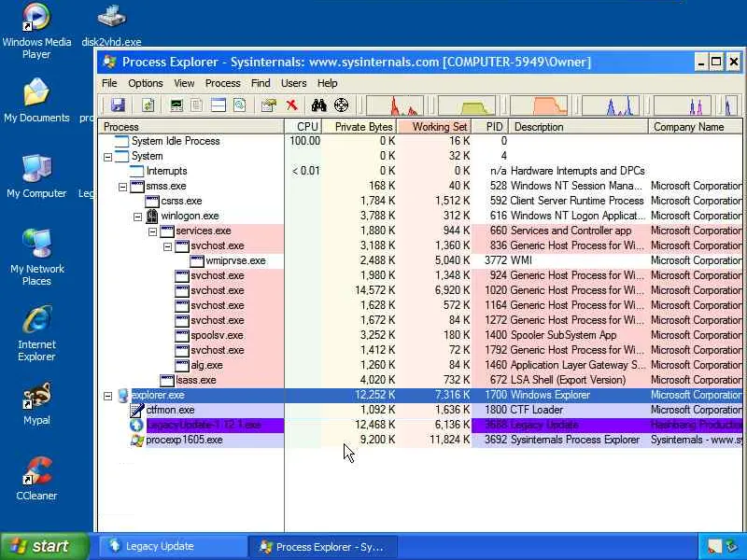This screenshot has height=560, width=747.
Task: Click the Internet Explorer desktop icon
Action: pos(36,333)
